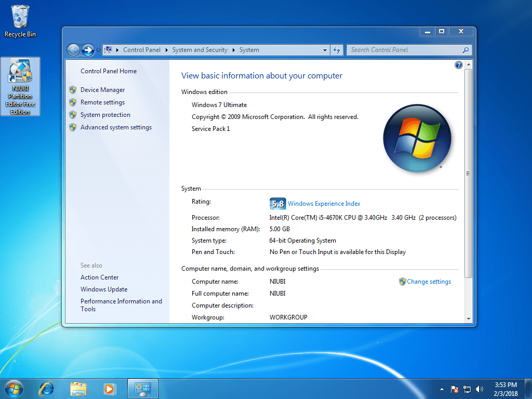Image resolution: width=532 pixels, height=399 pixels.
Task: Select the System breadcrumb
Action: click(x=249, y=50)
